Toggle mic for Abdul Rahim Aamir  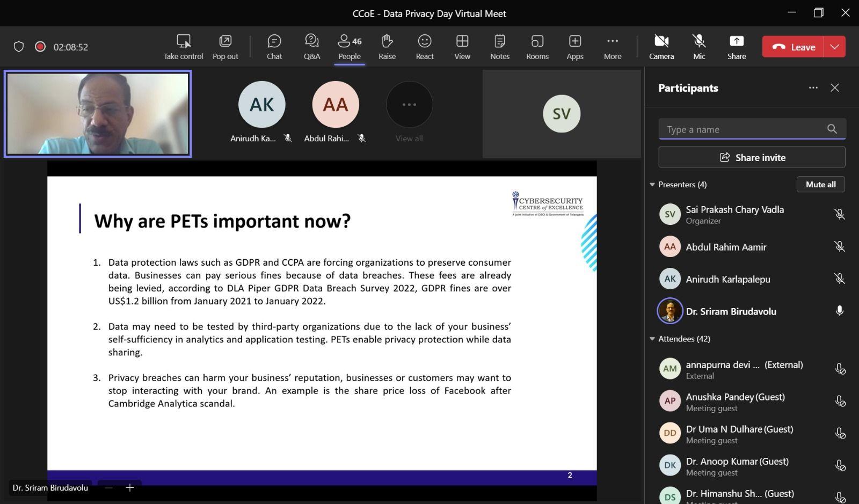point(840,246)
